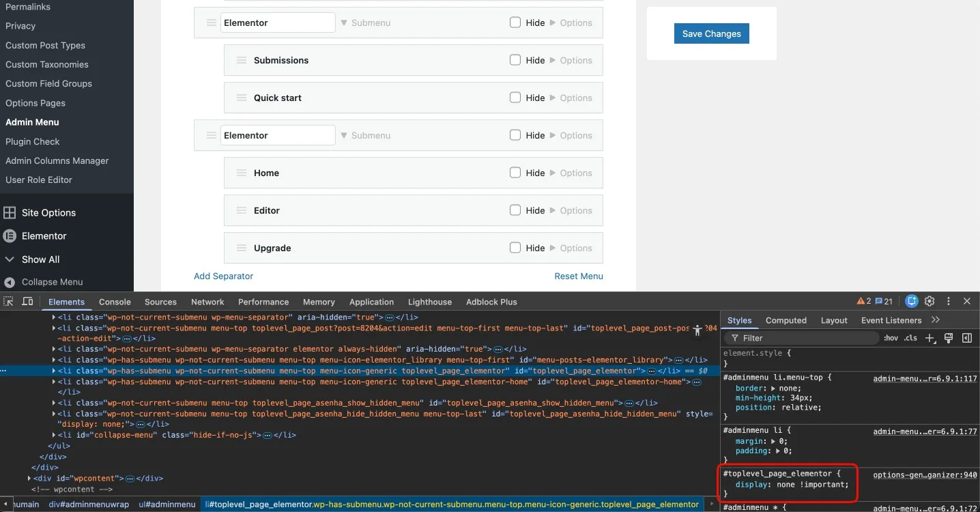Expand Options for the Home item

571,173
